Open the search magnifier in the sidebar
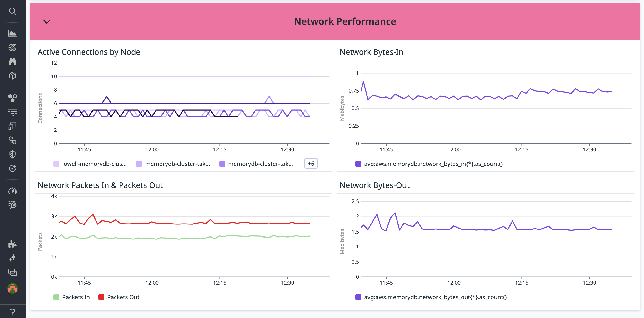 13,11
